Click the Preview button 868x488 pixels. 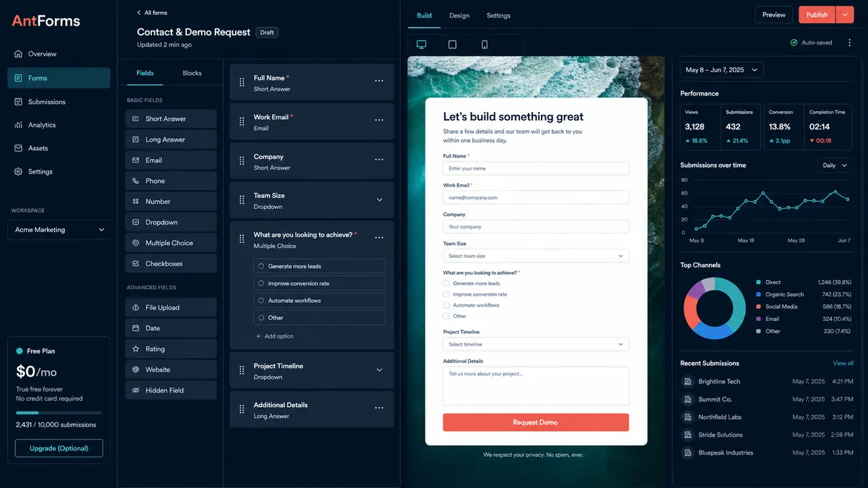[x=773, y=14]
